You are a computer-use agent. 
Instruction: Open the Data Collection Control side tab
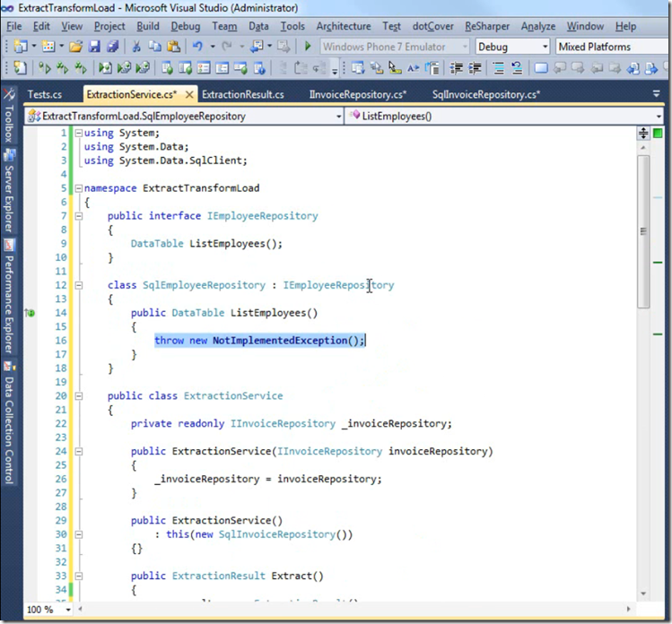pos(9,423)
